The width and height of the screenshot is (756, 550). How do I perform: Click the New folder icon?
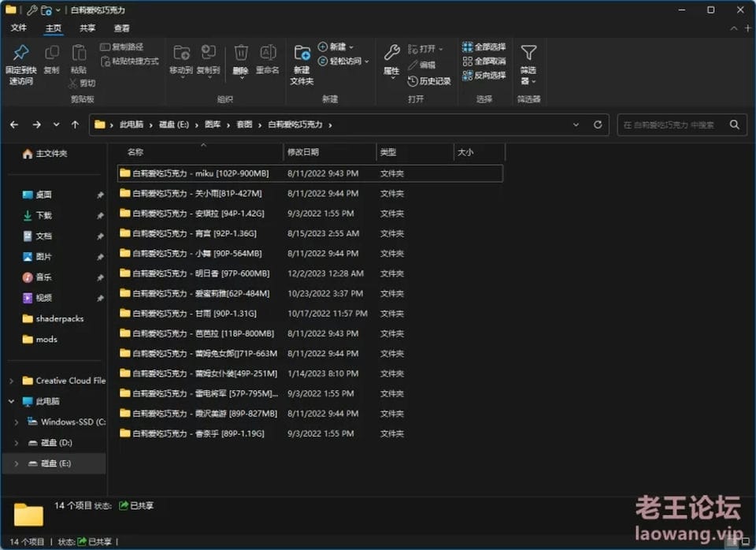coord(302,53)
